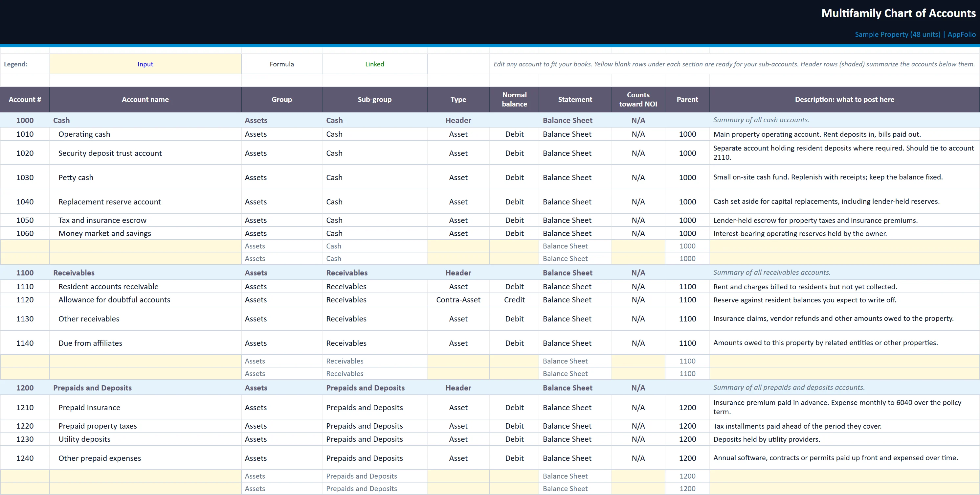Click the Debit cell in Petty cash row
Screen dimensions: 980x495
click(x=514, y=177)
